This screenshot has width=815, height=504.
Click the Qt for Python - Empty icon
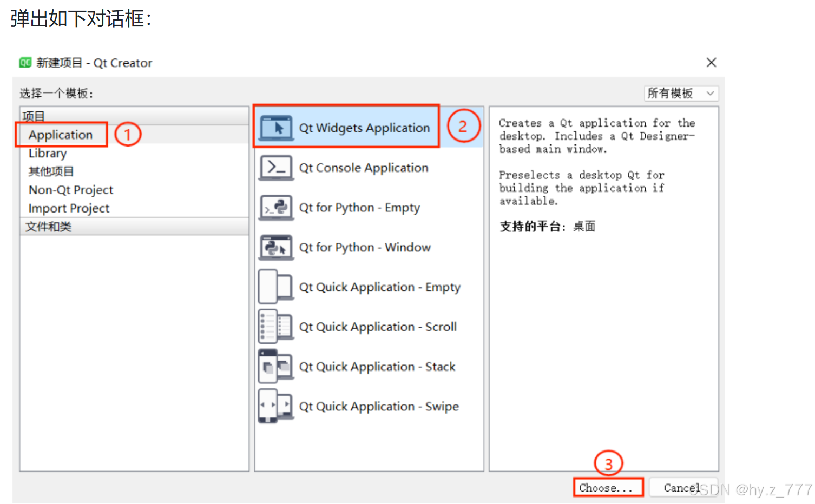[x=277, y=208]
